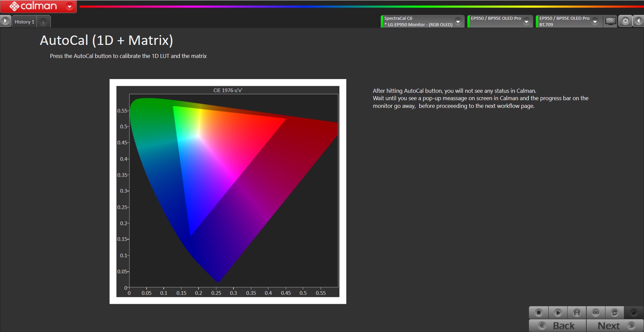
Task: Click the read series bracket icon
Action: 577,313
